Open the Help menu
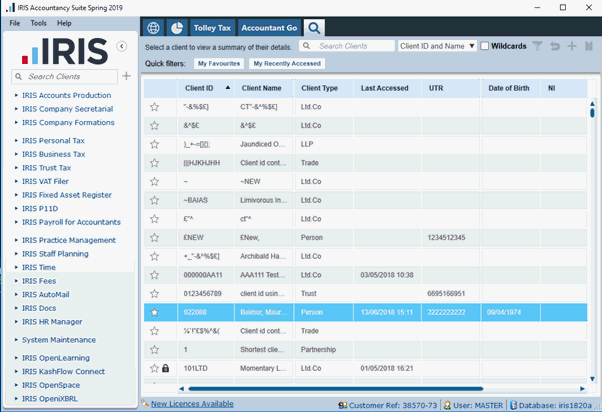Screen dimensions: 602x412 point(64,23)
